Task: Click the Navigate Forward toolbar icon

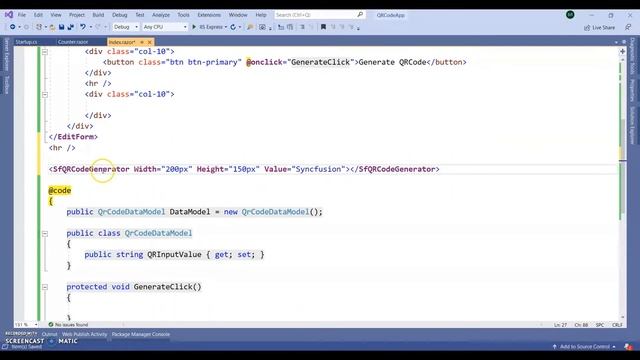Action: pos(27,27)
